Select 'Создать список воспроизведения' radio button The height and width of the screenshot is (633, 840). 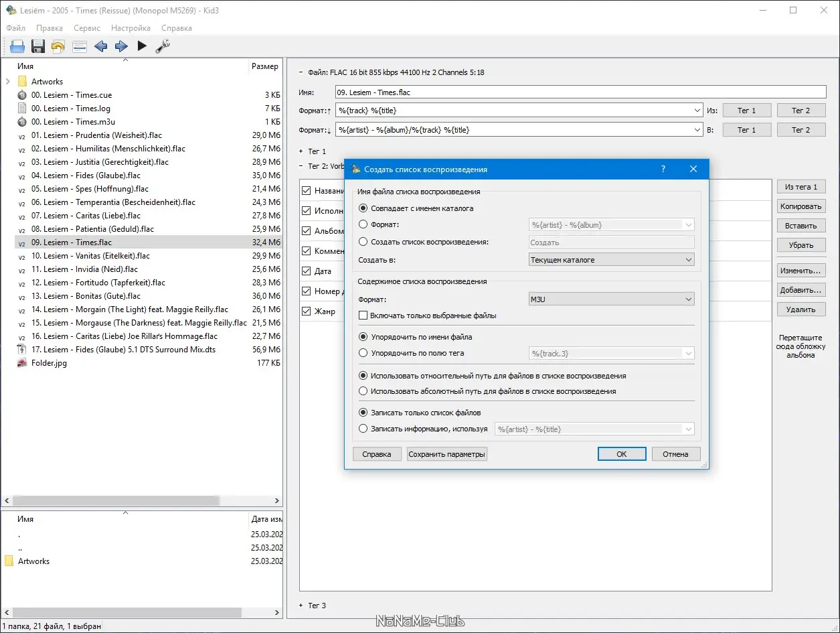[363, 242]
